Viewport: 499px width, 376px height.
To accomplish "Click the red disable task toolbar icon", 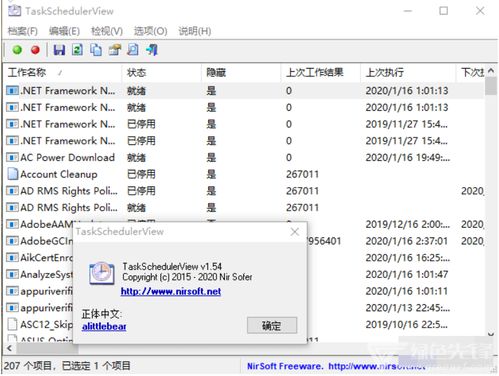I will click(x=35, y=50).
